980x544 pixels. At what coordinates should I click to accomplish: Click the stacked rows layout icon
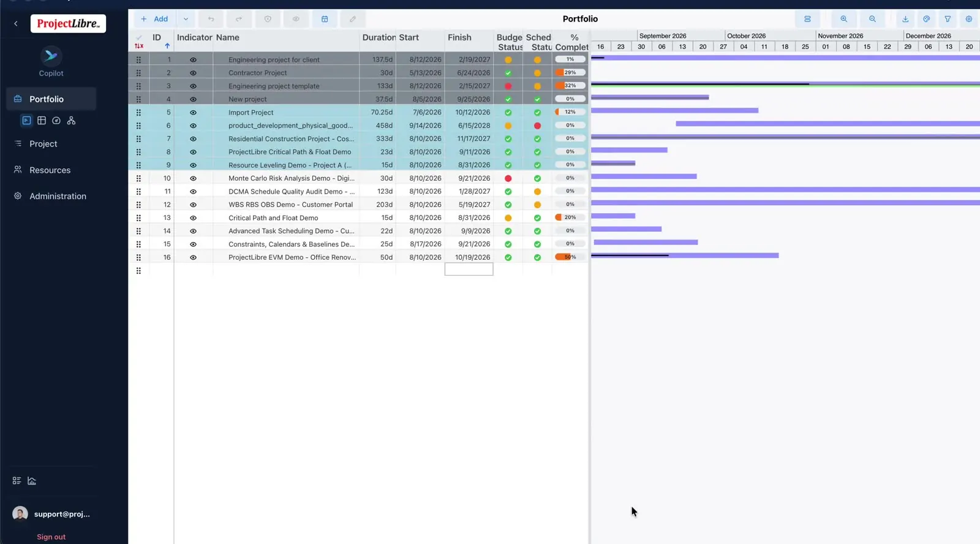pyautogui.click(x=807, y=19)
